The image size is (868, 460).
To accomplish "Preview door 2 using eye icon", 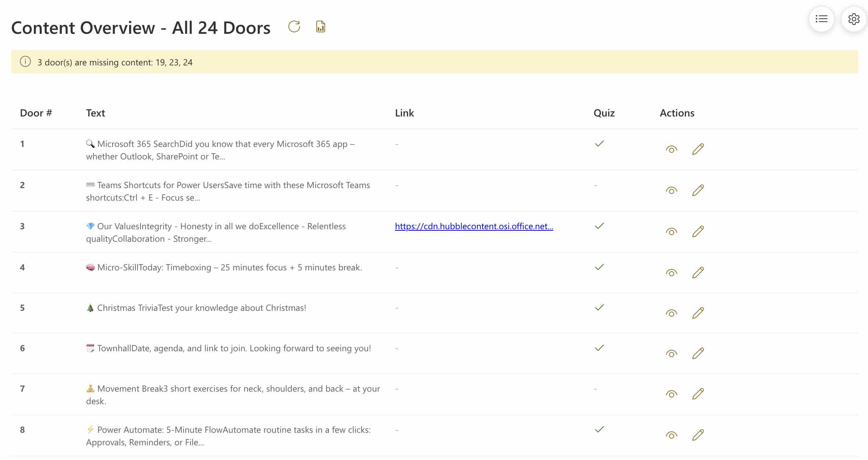I will pos(671,191).
